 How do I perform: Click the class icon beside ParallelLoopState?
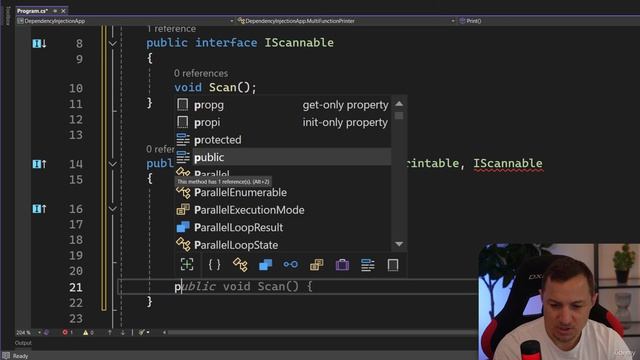[x=183, y=245]
